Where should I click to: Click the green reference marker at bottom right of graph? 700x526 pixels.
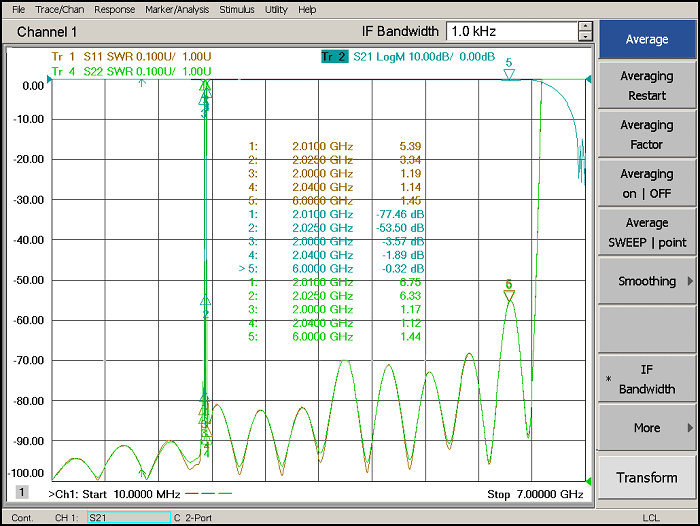pyautogui.click(x=588, y=481)
